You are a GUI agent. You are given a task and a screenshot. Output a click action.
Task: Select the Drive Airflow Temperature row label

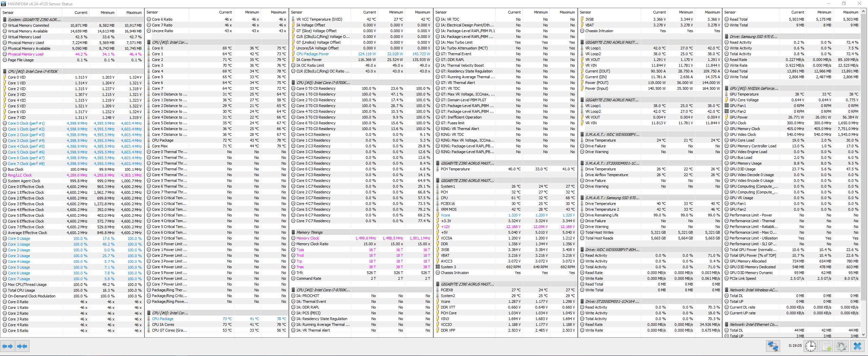tap(607, 175)
